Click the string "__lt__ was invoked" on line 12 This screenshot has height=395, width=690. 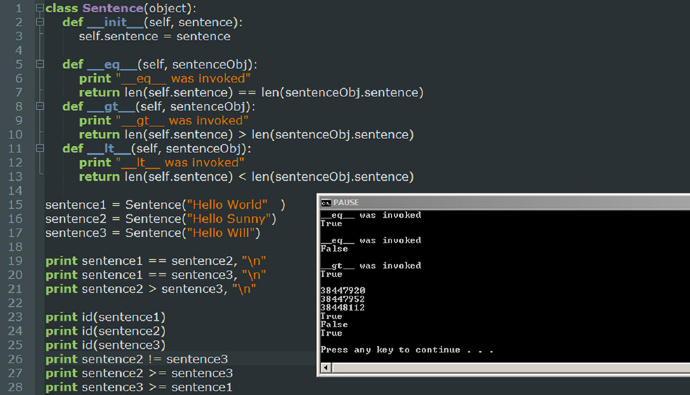[180, 163]
